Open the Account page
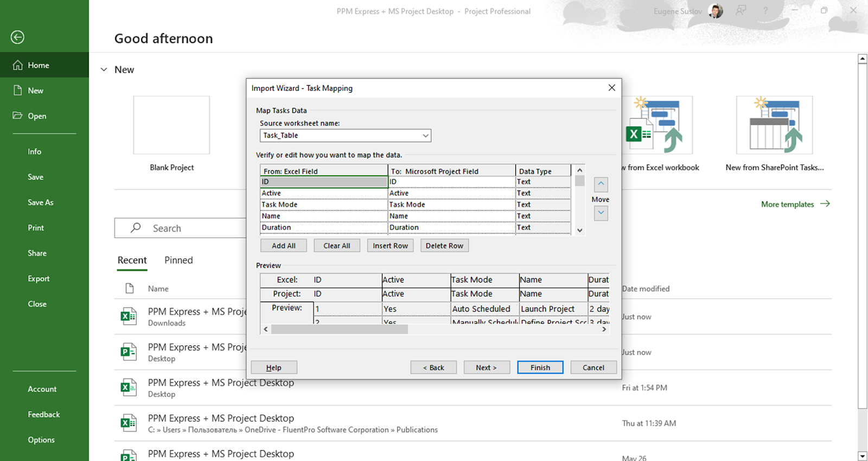868x461 pixels. pyautogui.click(x=42, y=389)
